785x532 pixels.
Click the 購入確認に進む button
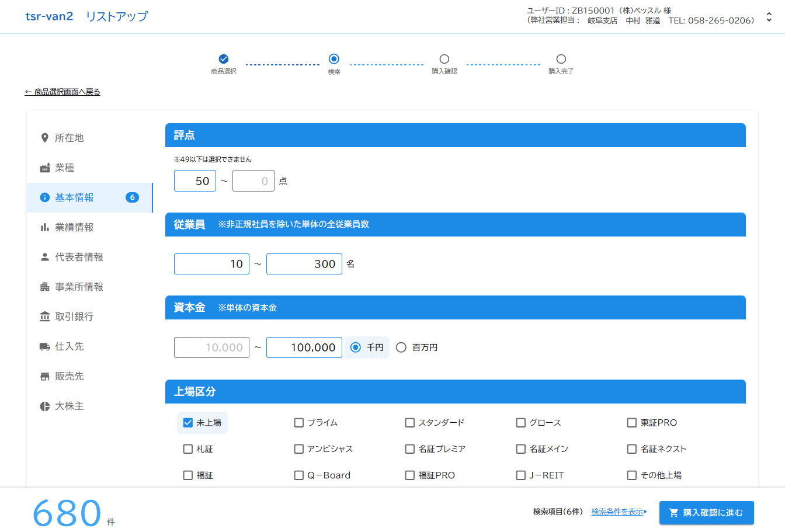pos(707,513)
